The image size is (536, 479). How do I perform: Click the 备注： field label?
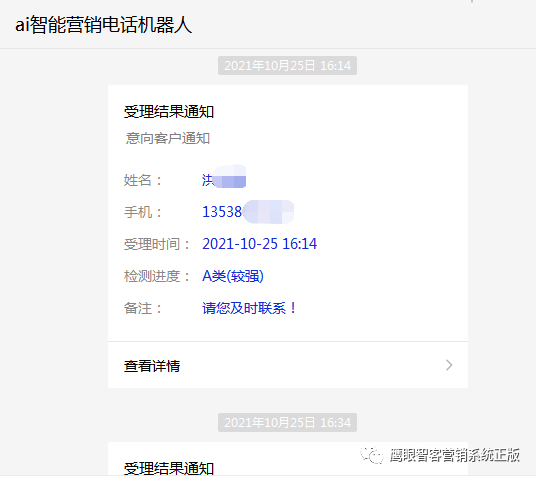(x=143, y=308)
